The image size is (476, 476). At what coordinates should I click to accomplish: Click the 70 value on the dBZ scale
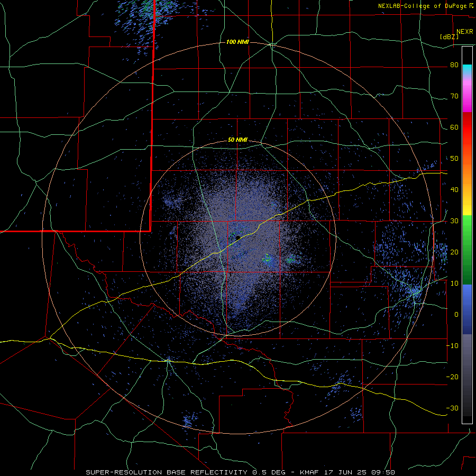click(x=454, y=96)
